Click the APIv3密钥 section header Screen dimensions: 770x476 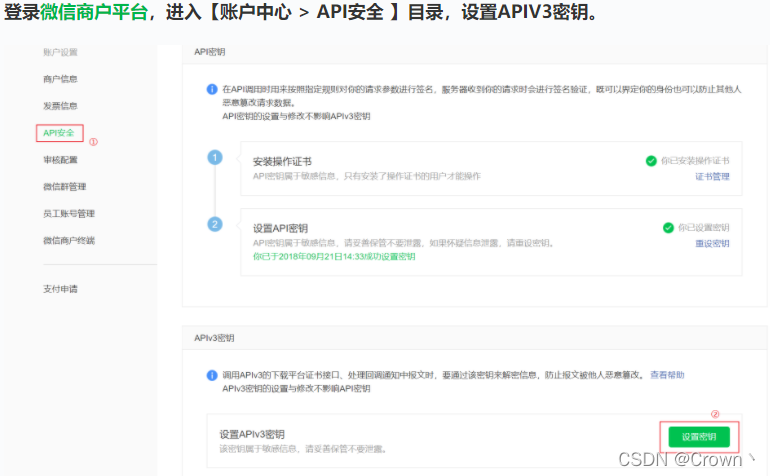click(214, 338)
